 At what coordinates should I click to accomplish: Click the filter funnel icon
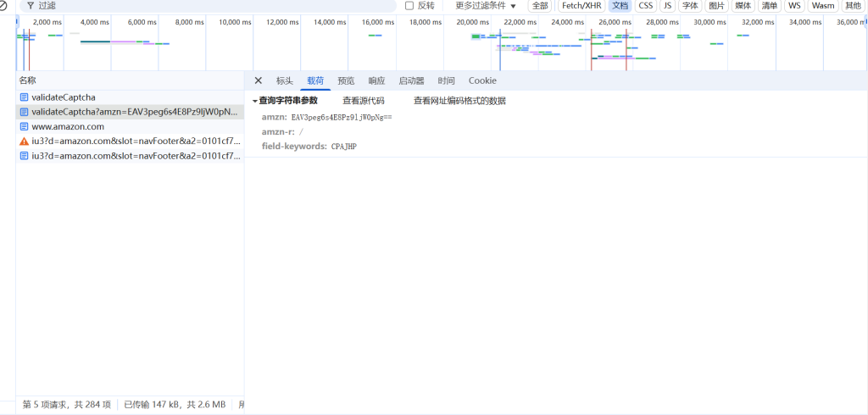30,5
